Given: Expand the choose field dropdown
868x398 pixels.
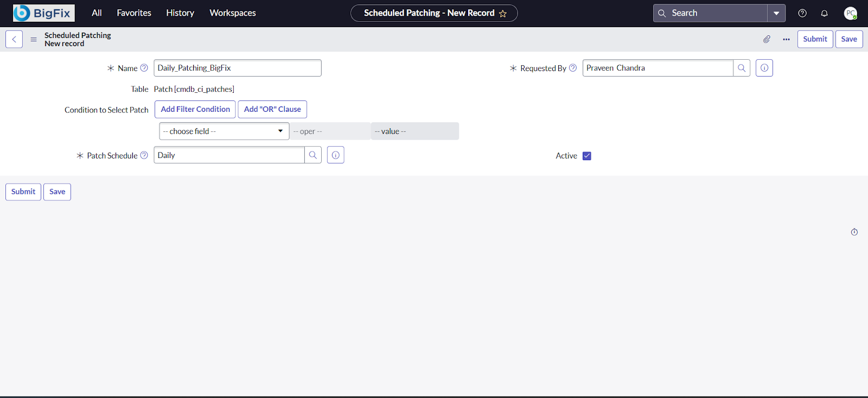Looking at the screenshot, I should (224, 131).
